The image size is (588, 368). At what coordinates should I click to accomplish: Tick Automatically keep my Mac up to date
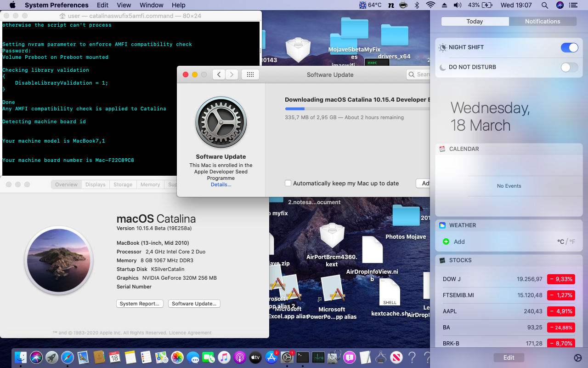288,183
